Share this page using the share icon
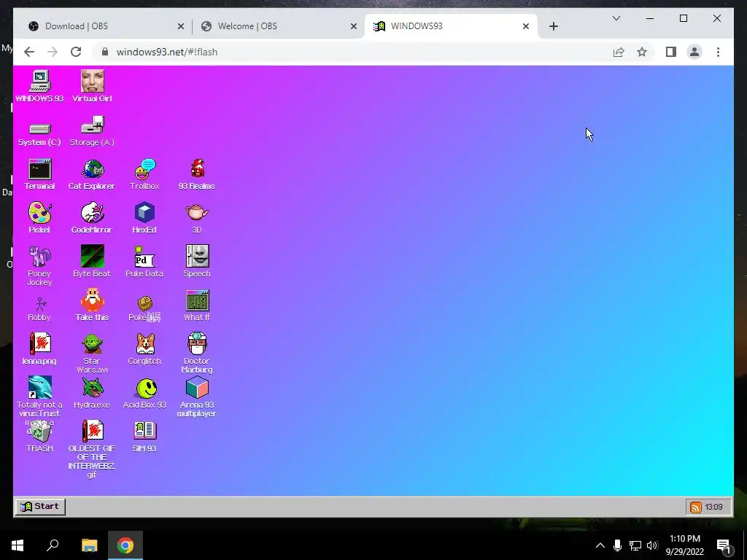Image resolution: width=747 pixels, height=560 pixels. 619,52
